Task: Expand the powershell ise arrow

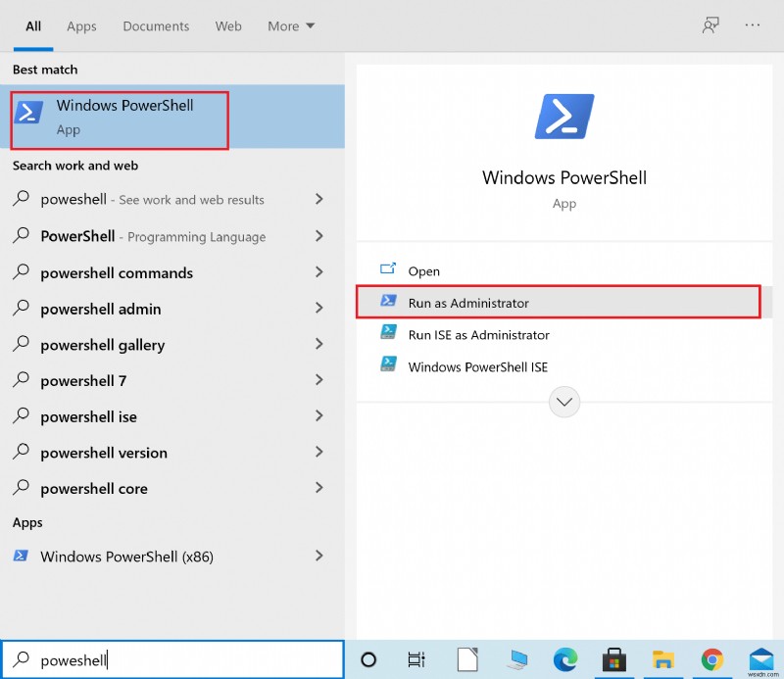Action: pyautogui.click(x=319, y=416)
